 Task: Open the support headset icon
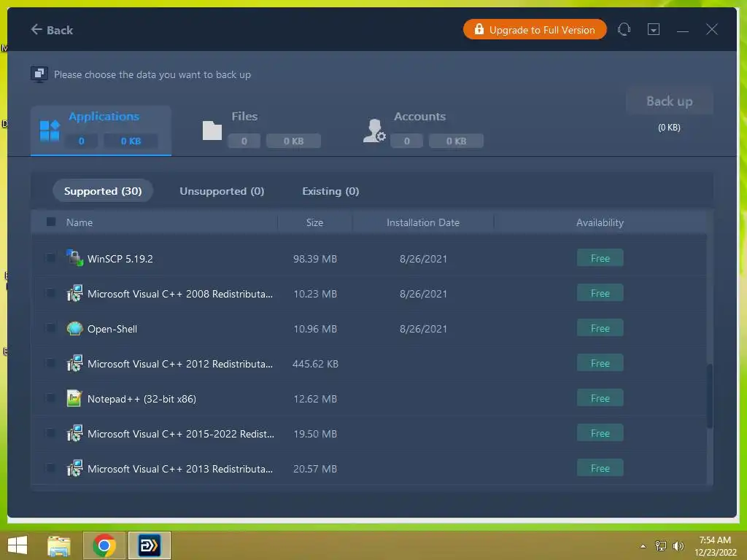click(x=624, y=29)
